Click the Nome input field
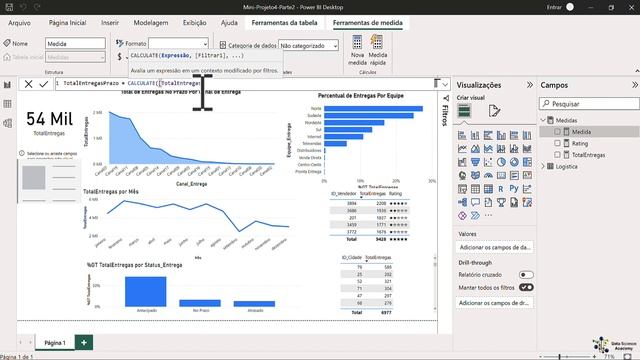Image resolution: width=640 pixels, height=360 pixels. [76, 43]
